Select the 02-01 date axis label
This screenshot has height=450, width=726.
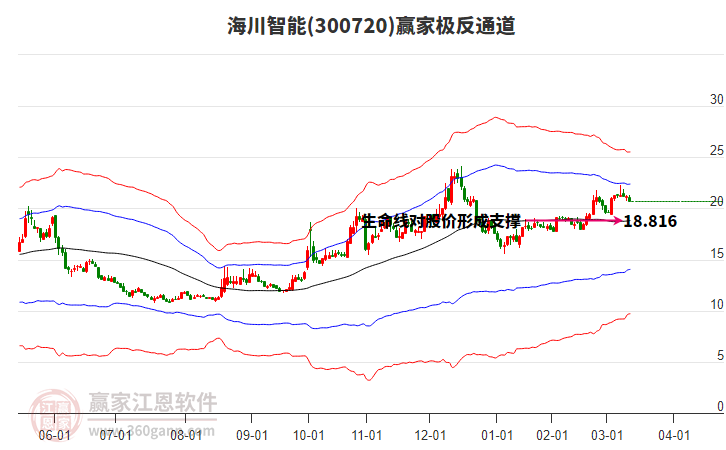point(552,435)
